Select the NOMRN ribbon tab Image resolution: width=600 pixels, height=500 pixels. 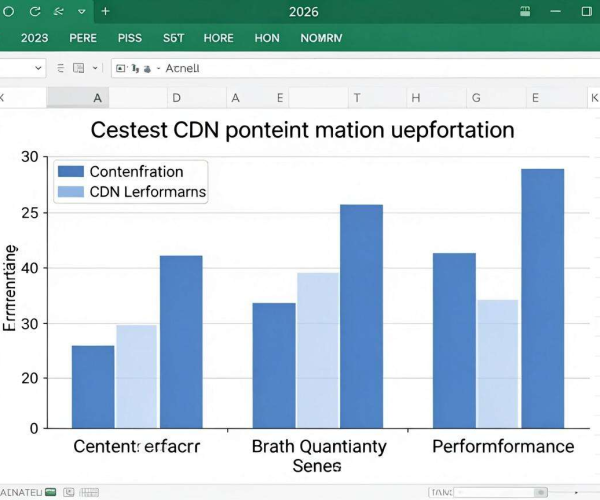(321, 38)
